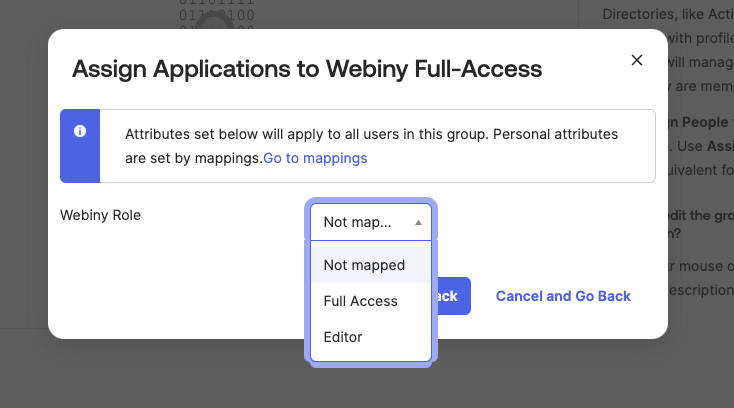Click the partially hidden blue save button

(451, 296)
